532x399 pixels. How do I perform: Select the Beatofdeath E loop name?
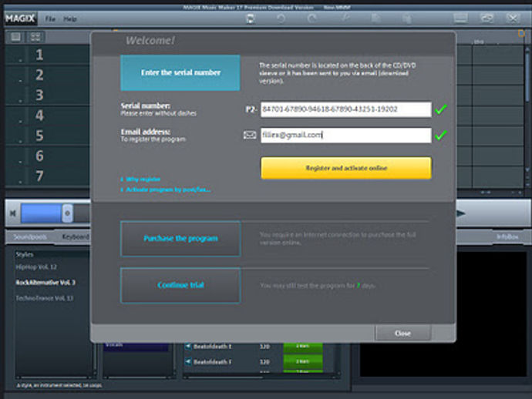(212, 347)
